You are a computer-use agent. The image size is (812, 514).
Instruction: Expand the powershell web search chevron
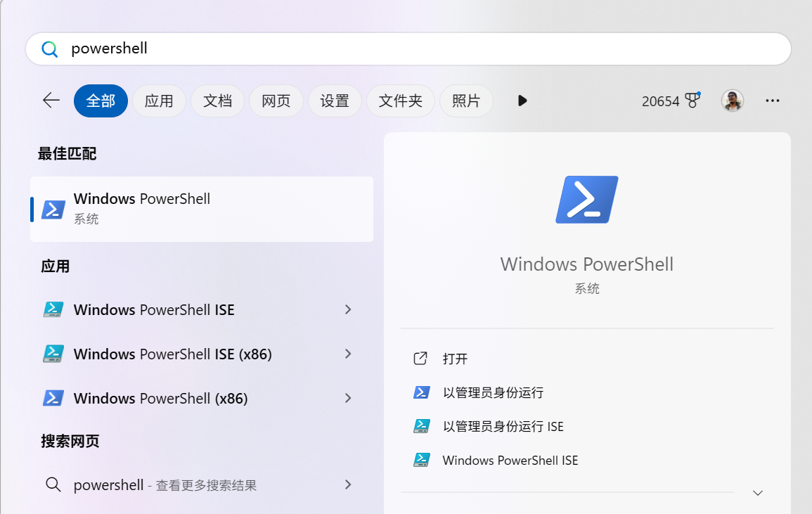tap(348, 484)
